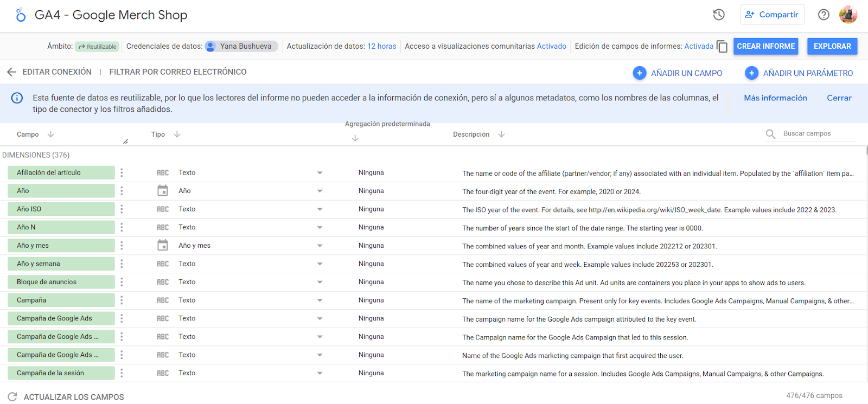Viewport: 868px width, 404px height.
Task: Click calendar type icon in Año row
Action: (x=163, y=191)
